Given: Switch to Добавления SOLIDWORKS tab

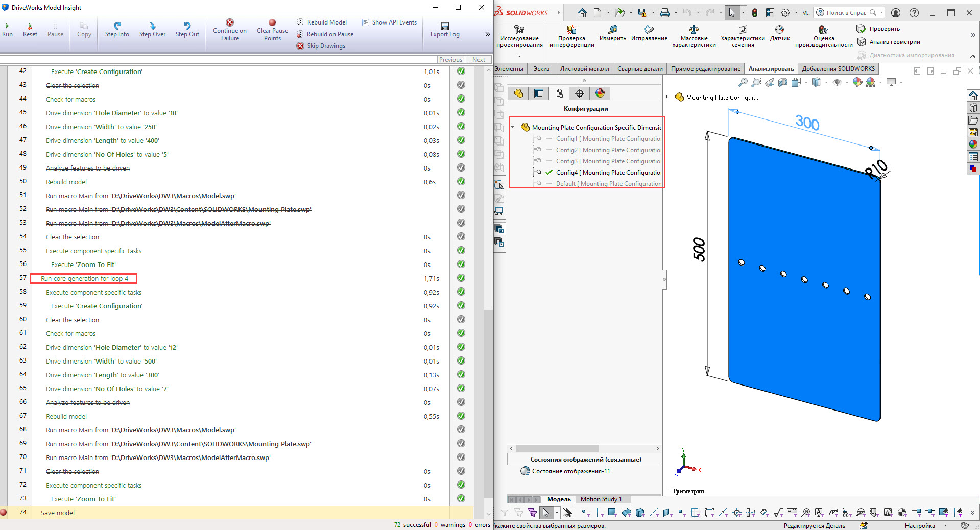Looking at the screenshot, I should pyautogui.click(x=838, y=69).
